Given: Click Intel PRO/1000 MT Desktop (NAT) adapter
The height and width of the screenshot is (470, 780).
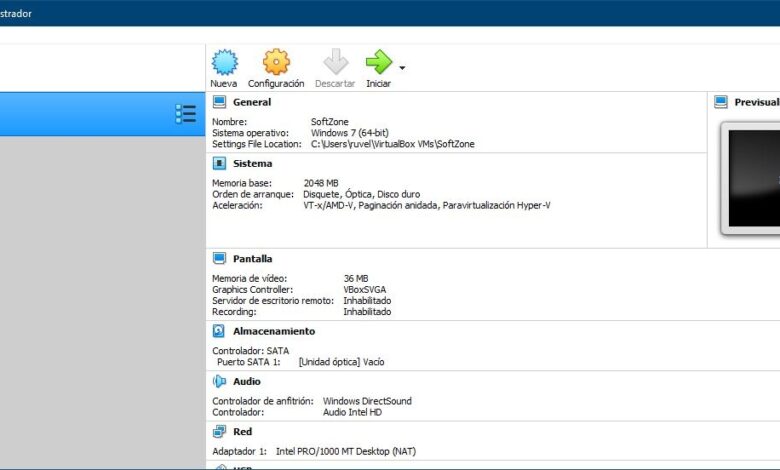Looking at the screenshot, I should click(x=346, y=452).
